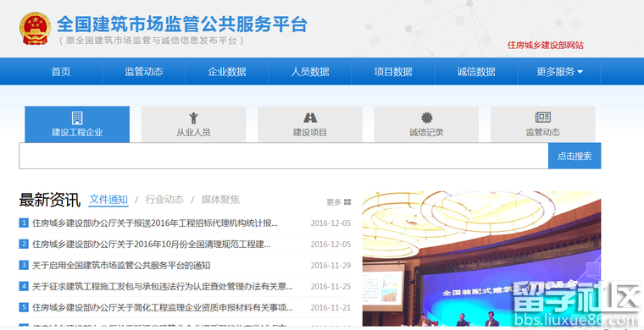Viewport: 644px width, 330px height.
Task: Open the 关于启用全国建筑市场监管公共服务平台的通知 article
Action: tap(121, 265)
